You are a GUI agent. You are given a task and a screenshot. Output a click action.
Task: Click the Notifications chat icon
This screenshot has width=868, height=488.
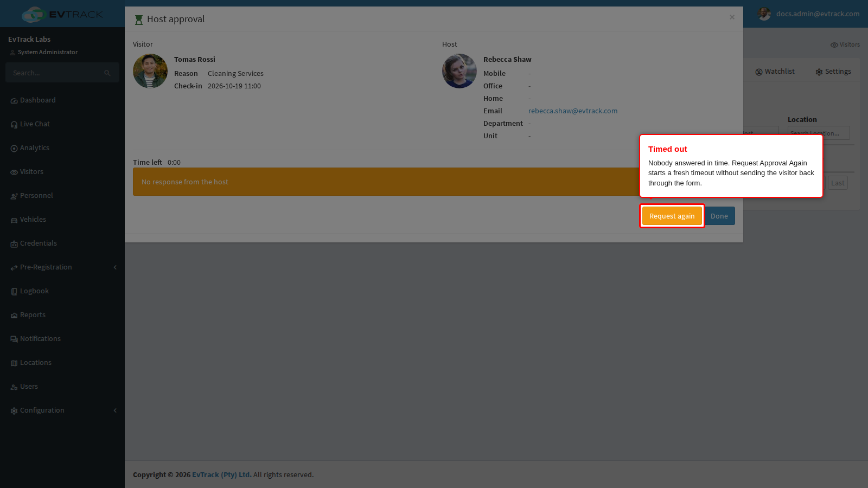click(14, 339)
